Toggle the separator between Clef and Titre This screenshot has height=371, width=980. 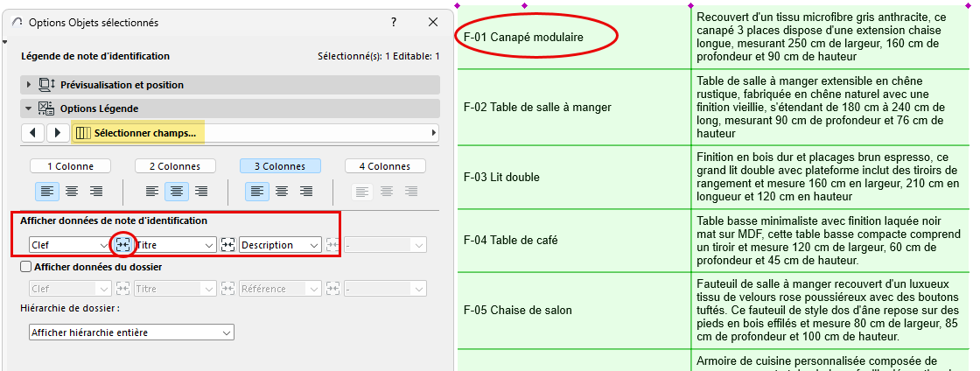coord(122,246)
